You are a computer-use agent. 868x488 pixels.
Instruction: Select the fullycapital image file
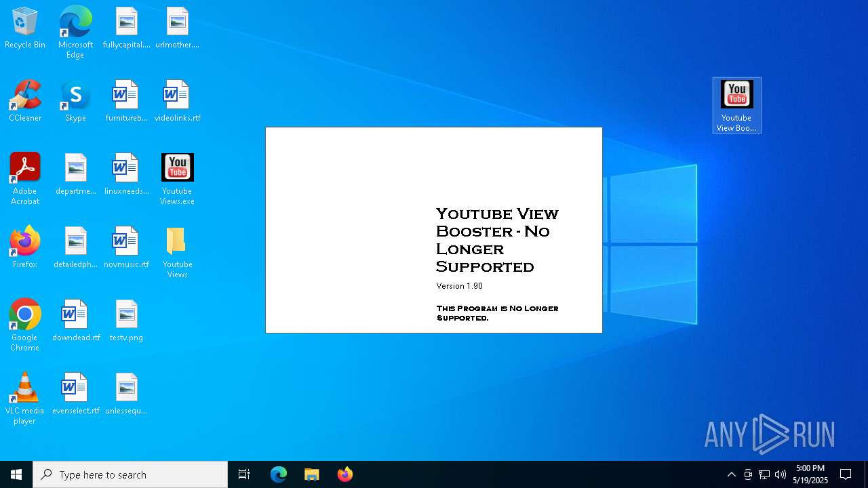(x=126, y=28)
